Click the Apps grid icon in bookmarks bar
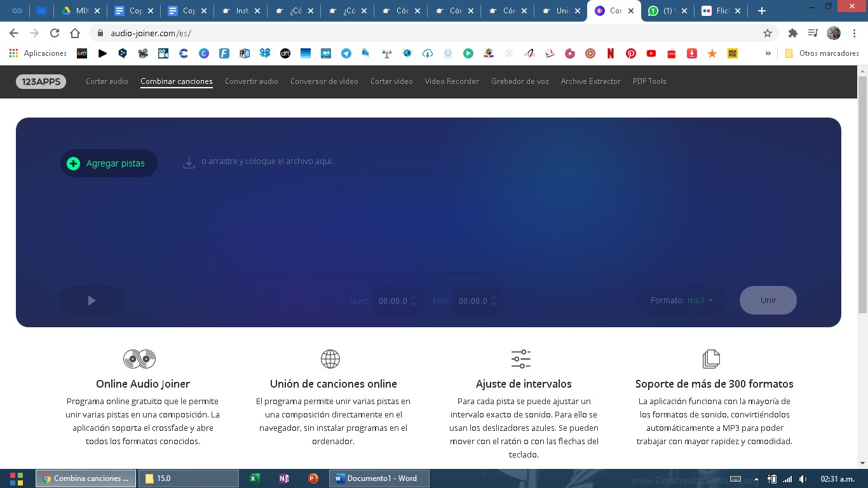Image resolution: width=868 pixels, height=488 pixels. point(13,53)
